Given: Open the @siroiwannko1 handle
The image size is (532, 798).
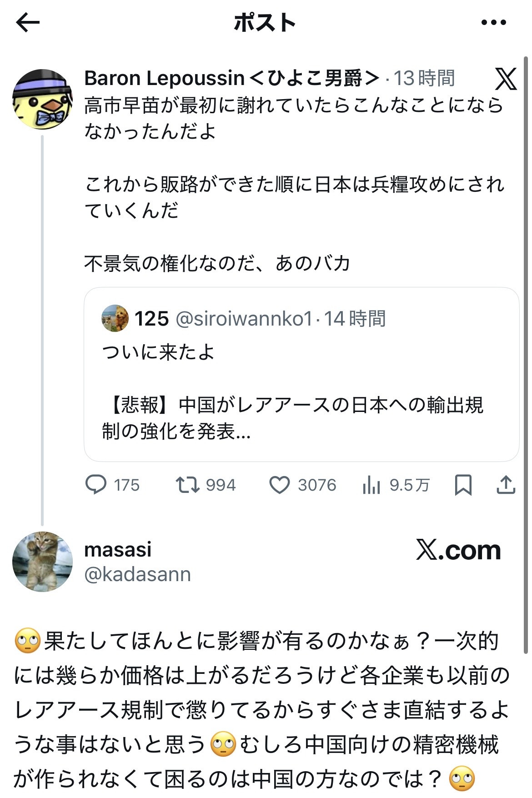Looking at the screenshot, I should (244, 319).
